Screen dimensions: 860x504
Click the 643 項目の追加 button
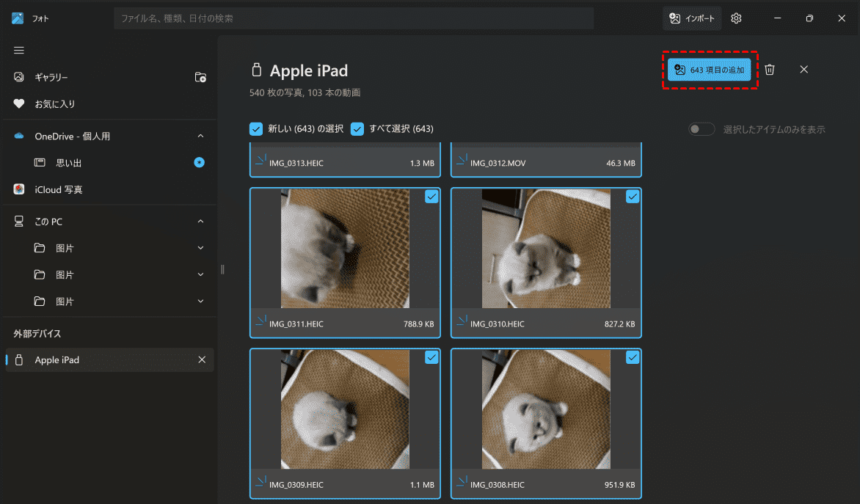(709, 70)
